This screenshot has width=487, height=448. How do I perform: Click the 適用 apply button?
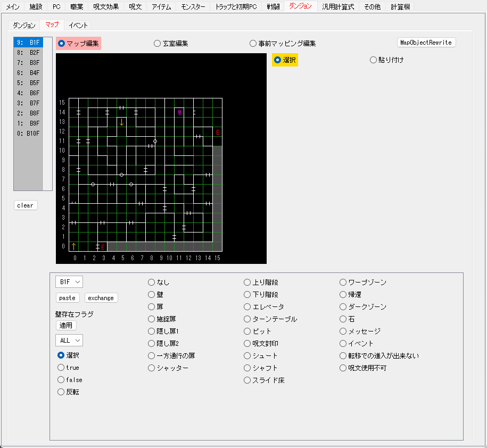pyautogui.click(x=66, y=325)
